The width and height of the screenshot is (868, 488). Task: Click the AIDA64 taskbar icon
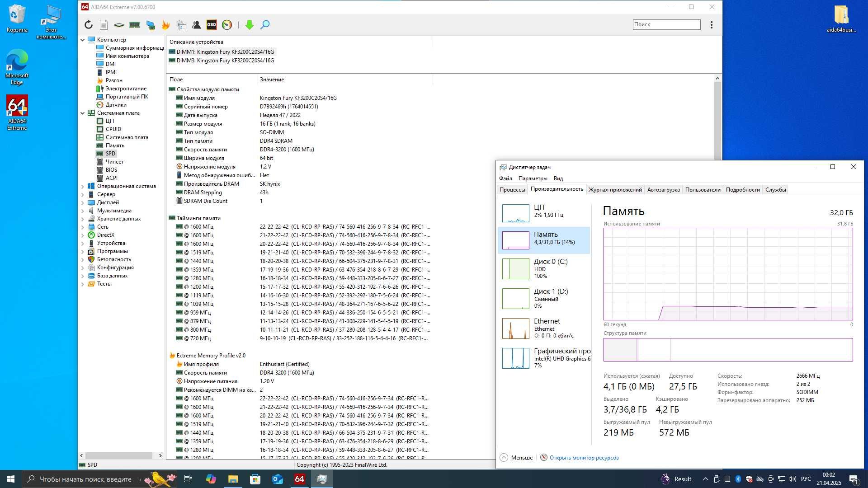coord(299,479)
